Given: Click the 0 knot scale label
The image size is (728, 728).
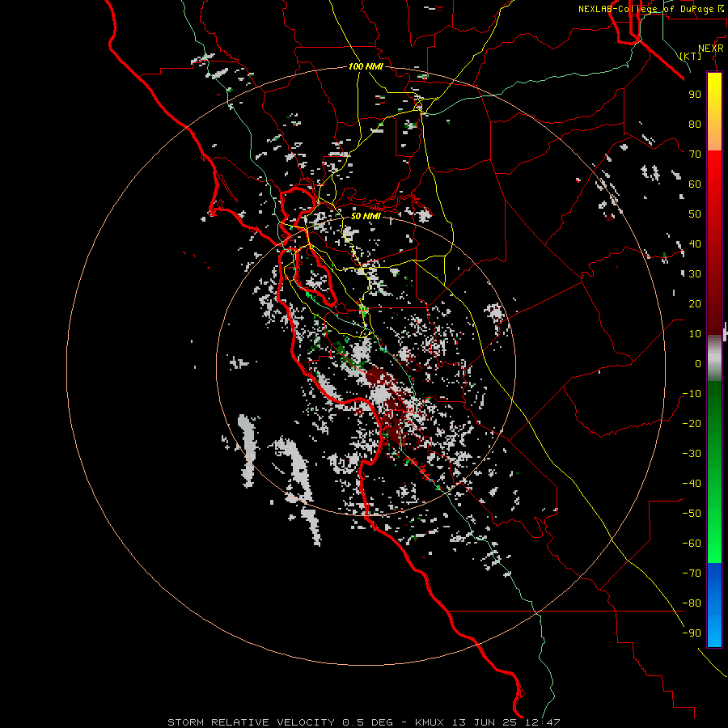Looking at the screenshot, I should 698,363.
